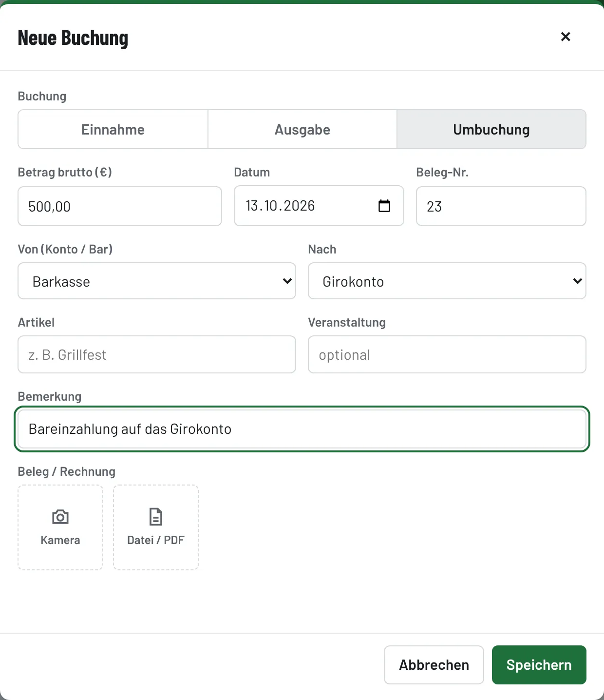Edit the Beleg-Nr. field
604x700 pixels.
(x=501, y=206)
